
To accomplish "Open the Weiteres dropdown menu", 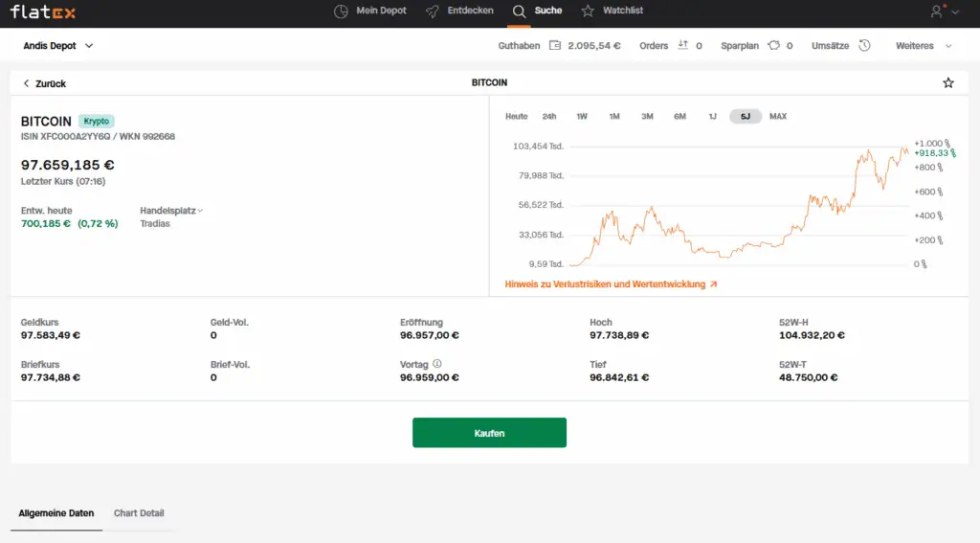I will click(x=924, y=45).
